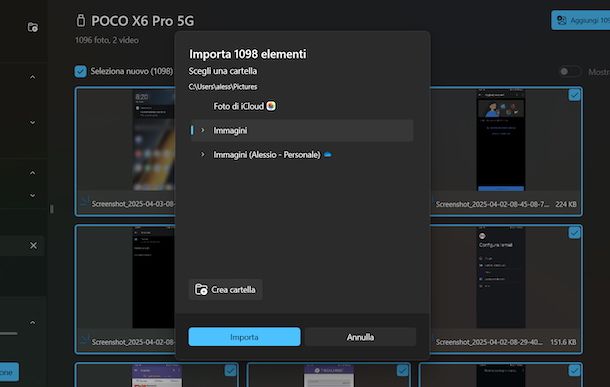The height and width of the screenshot is (387, 610).
Task: Toggle the Mostra switch
Action: [x=570, y=72]
